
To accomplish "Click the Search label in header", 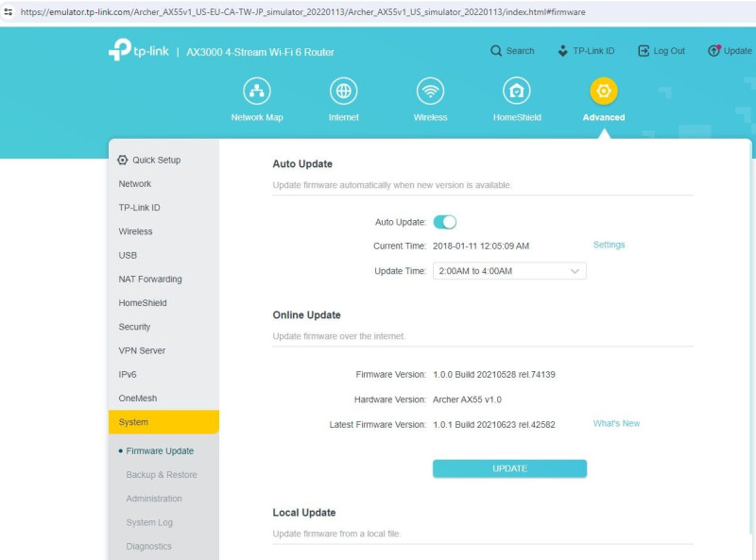I will tap(520, 51).
